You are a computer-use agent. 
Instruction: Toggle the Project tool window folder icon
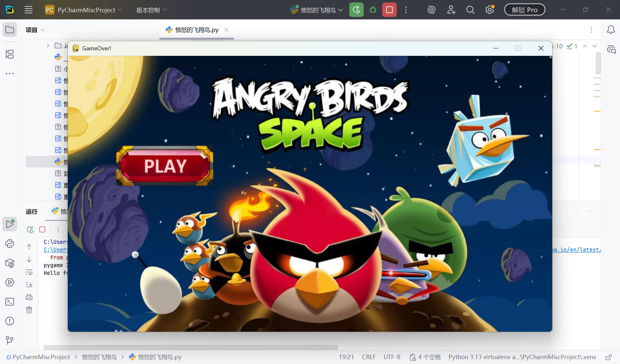[x=10, y=30]
